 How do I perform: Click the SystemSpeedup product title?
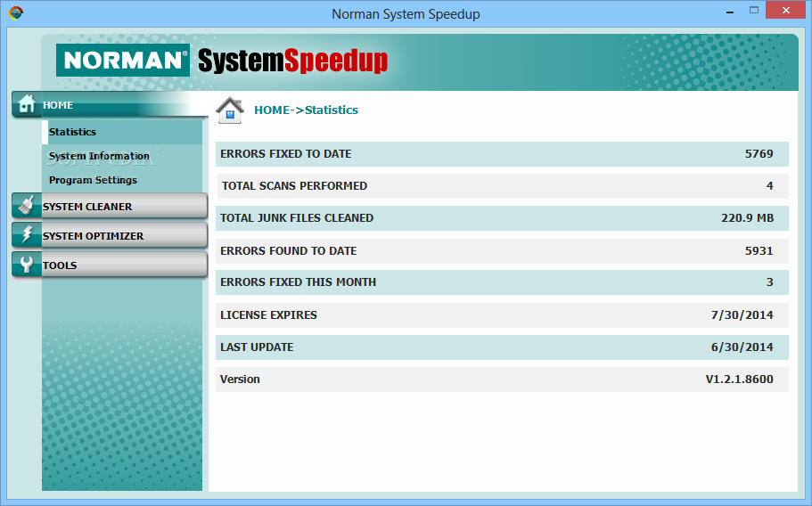tap(292, 61)
